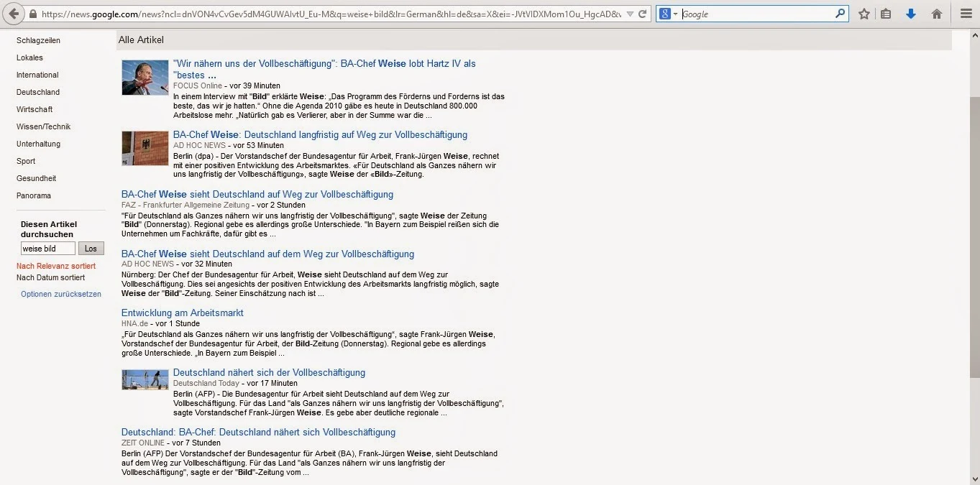This screenshot has width=980, height=485.
Task: Click the scrollbar down arrow
Action: point(974,479)
